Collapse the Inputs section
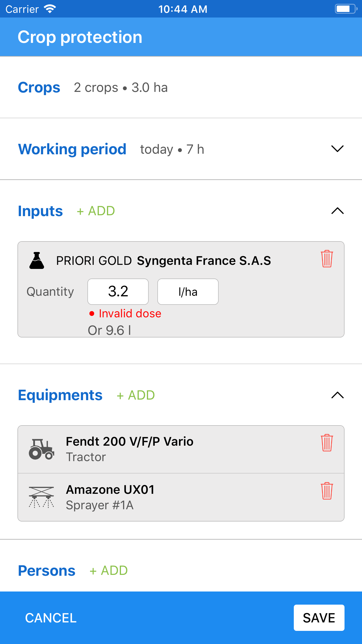The image size is (362, 644). pyautogui.click(x=338, y=211)
